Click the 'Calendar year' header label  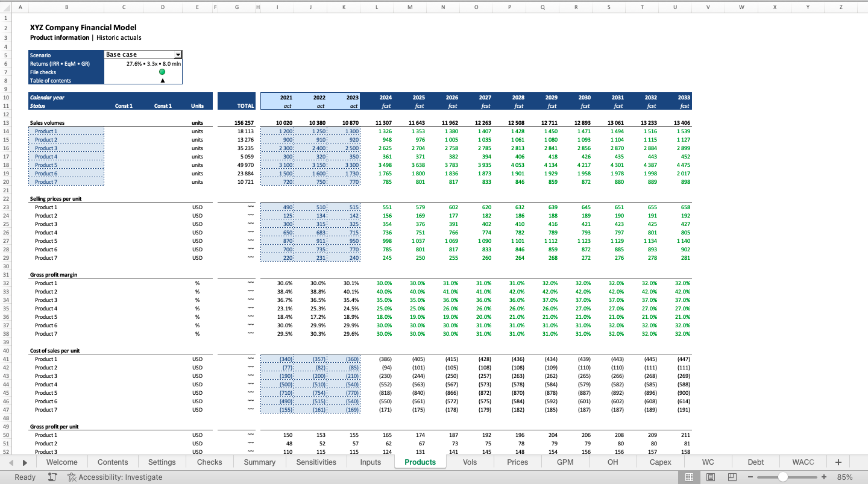coord(47,97)
